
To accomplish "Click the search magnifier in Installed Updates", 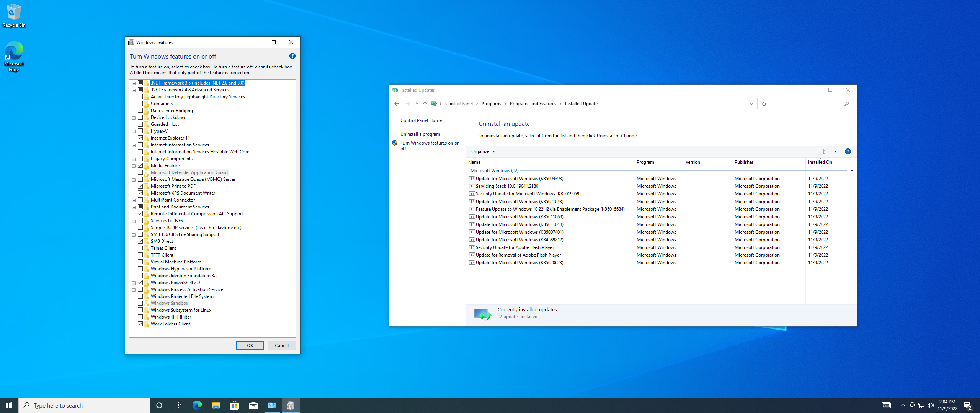I will pos(846,104).
